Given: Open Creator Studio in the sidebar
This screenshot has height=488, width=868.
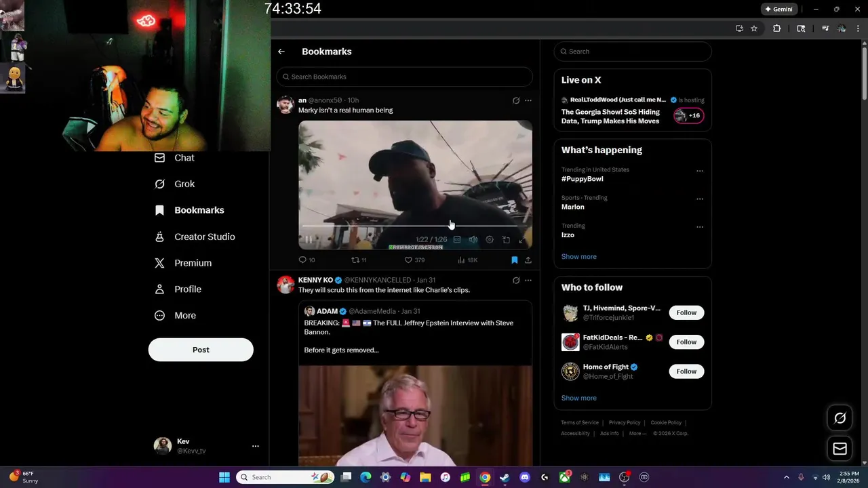Looking at the screenshot, I should click(x=195, y=237).
